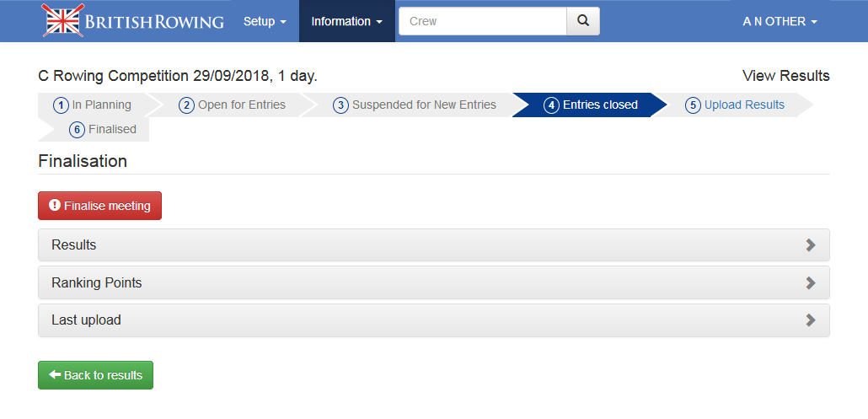This screenshot has width=868, height=419.
Task: Click the chevron arrow on Ranking Points row
Action: click(x=811, y=283)
